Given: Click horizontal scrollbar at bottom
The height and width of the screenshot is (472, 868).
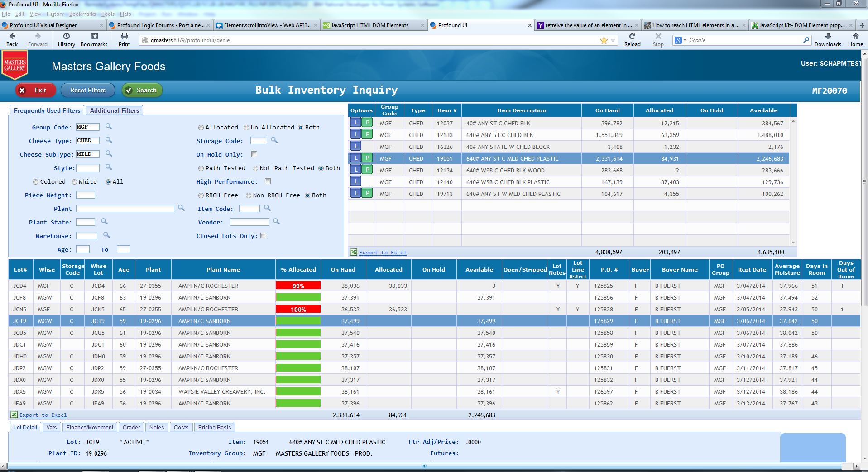Looking at the screenshot, I should click(424, 466).
